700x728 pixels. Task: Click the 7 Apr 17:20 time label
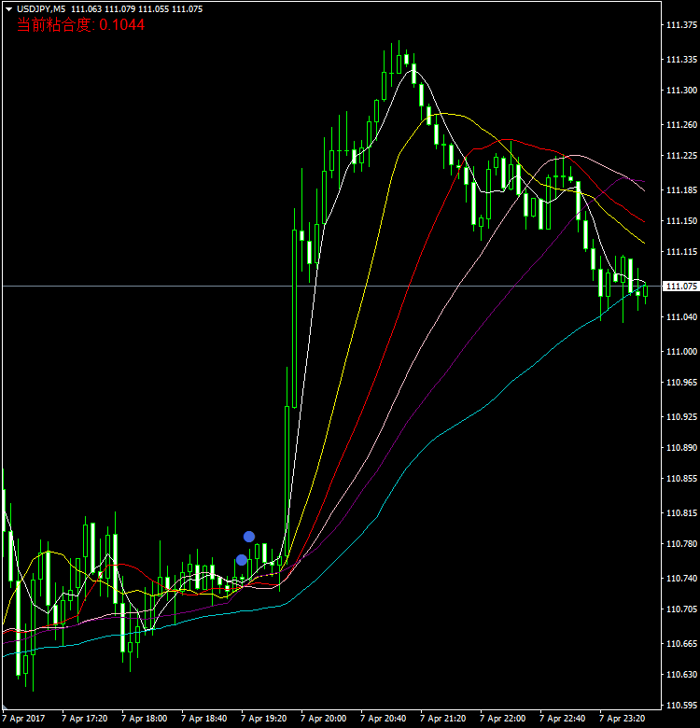85,719
